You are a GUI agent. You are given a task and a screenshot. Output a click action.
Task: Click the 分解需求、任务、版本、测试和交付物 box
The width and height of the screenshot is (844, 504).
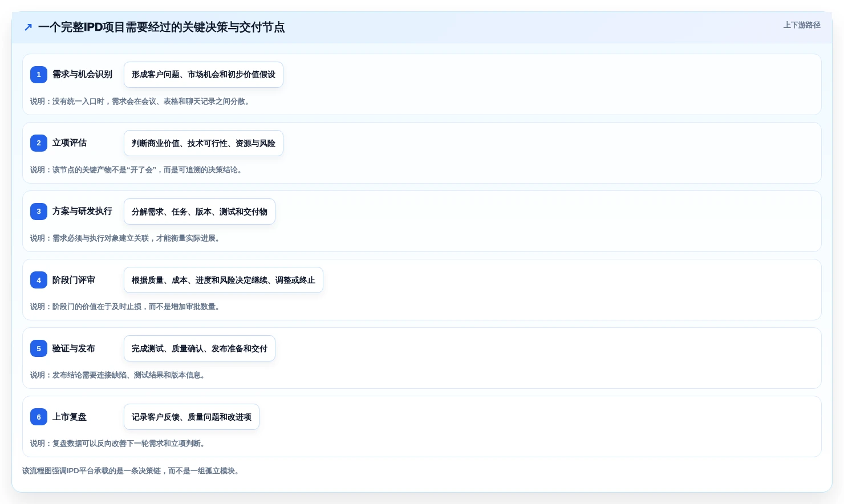coord(200,212)
